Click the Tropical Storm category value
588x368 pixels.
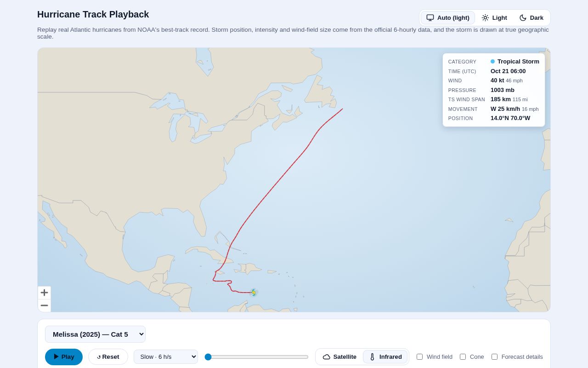coord(518,62)
